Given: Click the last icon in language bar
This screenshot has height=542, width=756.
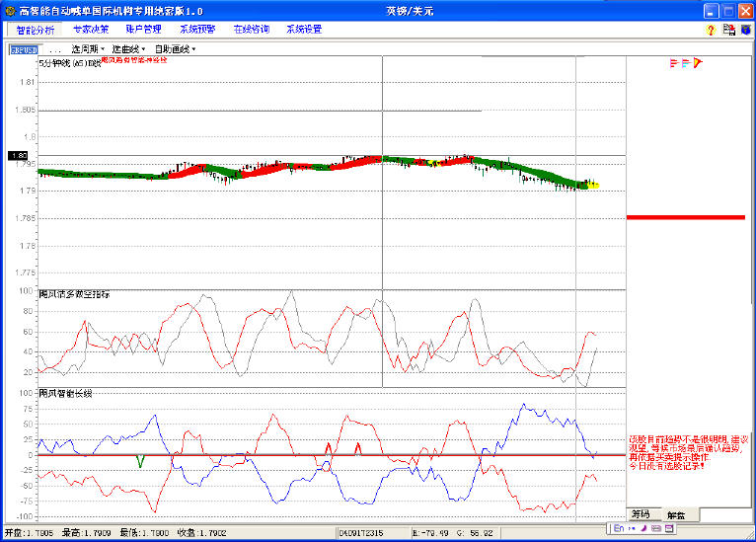Looking at the screenshot, I should [669, 528].
